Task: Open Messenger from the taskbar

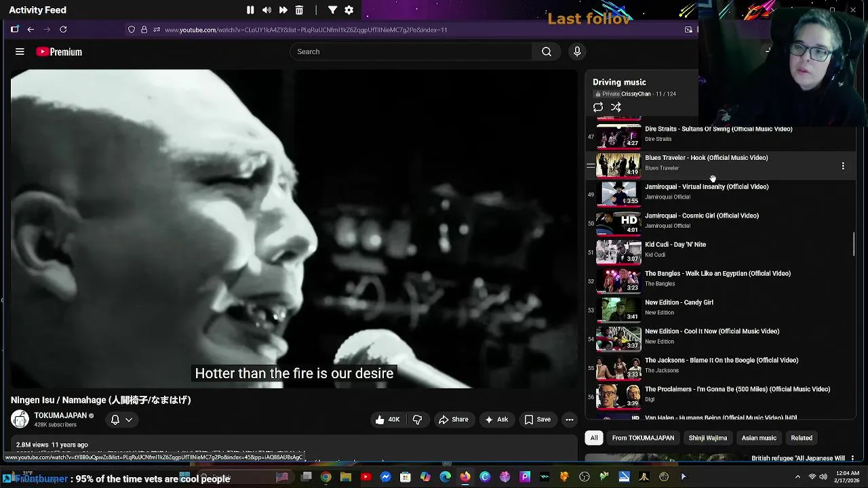Action: click(x=385, y=477)
